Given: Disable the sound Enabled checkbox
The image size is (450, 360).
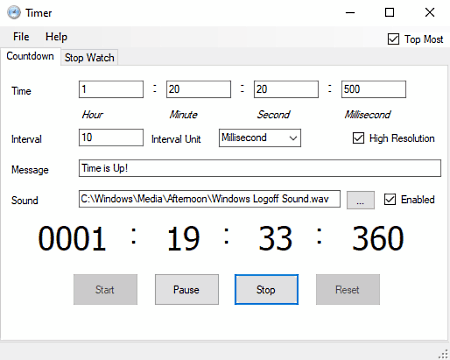Looking at the screenshot, I should (390, 199).
